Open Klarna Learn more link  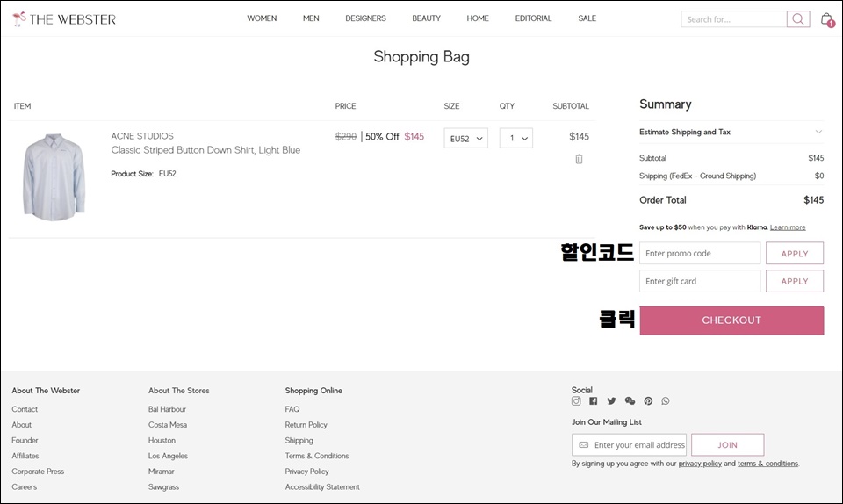click(788, 227)
